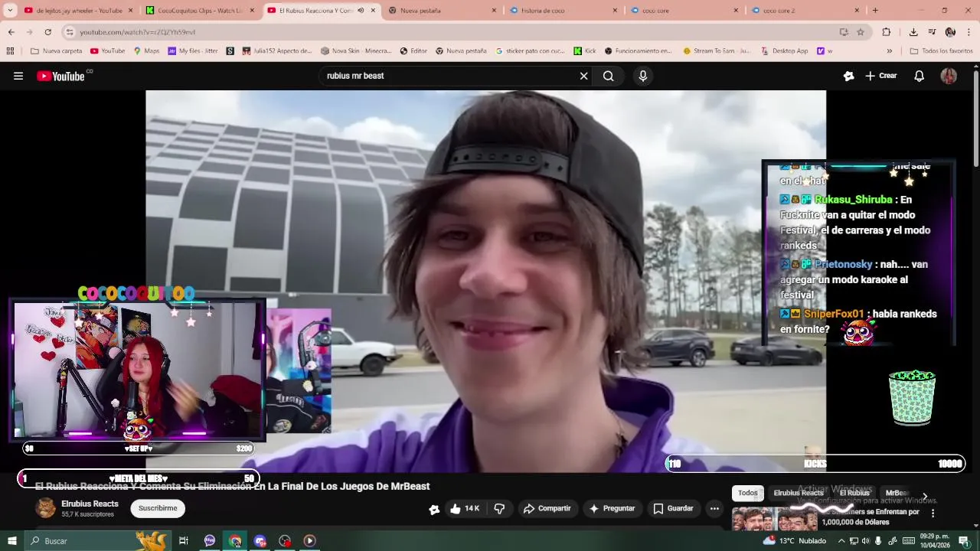Bookmark this page with the star icon
Viewport: 980px width, 551px height.
pyautogui.click(x=861, y=32)
